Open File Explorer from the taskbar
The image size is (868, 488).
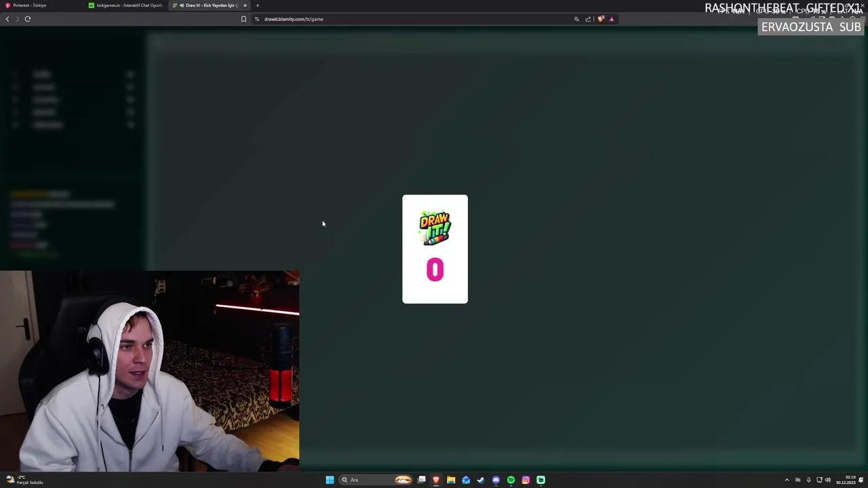coord(451,480)
